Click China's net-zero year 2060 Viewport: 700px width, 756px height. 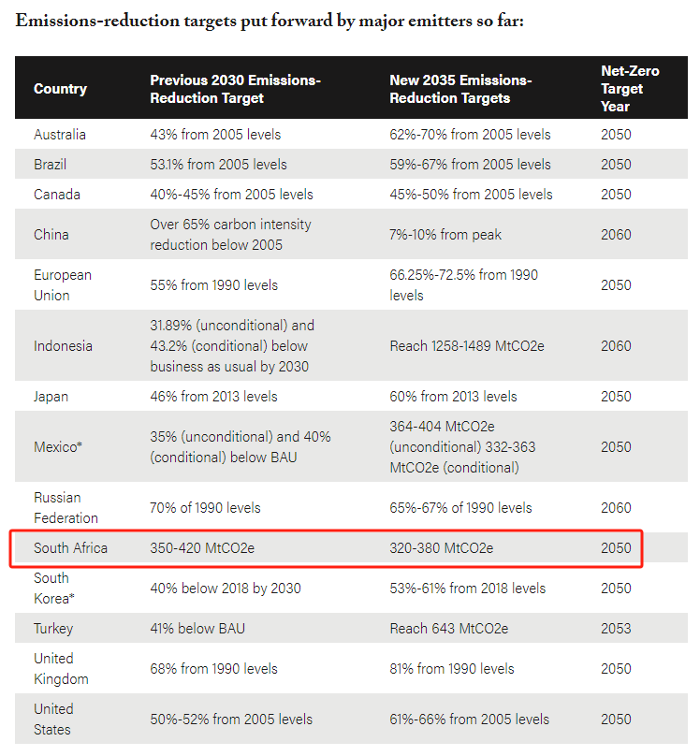[x=616, y=235]
